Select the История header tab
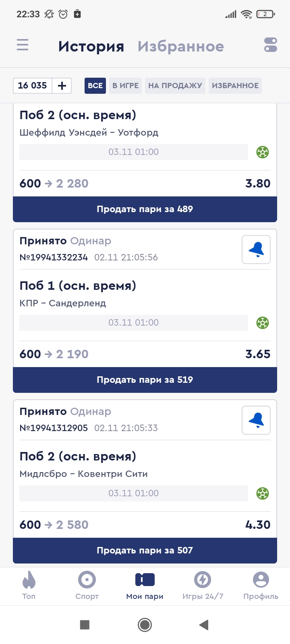This screenshot has height=644, width=290. point(91,47)
